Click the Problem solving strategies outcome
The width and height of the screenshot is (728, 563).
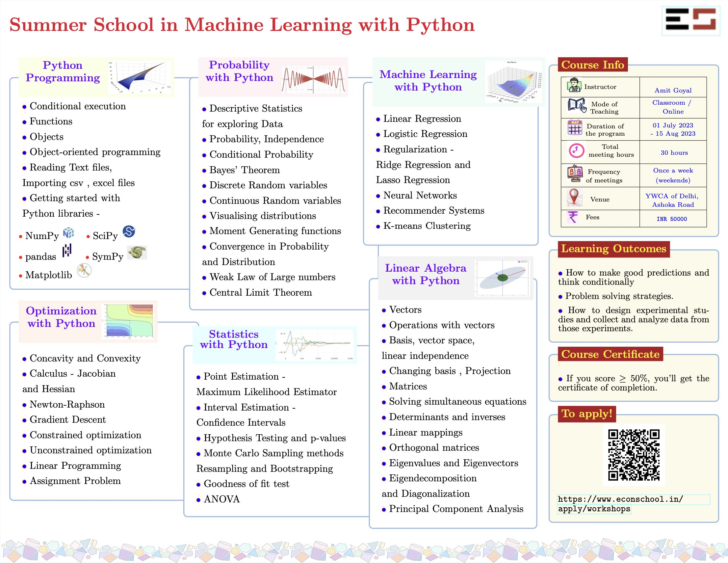[x=616, y=296]
